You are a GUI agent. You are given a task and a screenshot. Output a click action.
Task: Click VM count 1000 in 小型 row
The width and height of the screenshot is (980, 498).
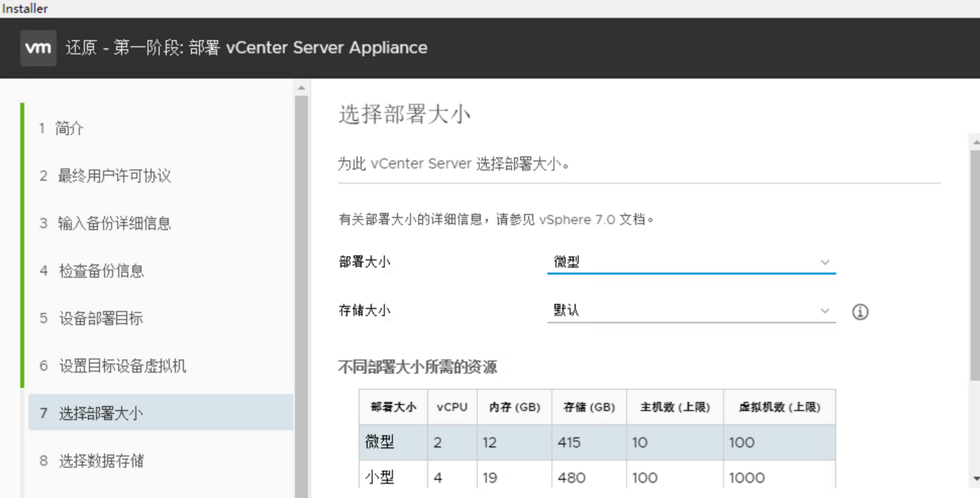[746, 477]
